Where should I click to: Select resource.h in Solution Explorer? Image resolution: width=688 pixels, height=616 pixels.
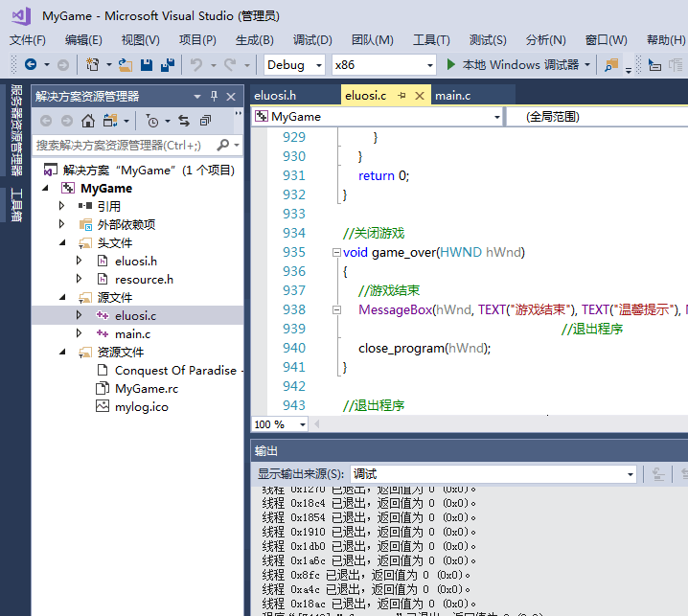pyautogui.click(x=144, y=279)
